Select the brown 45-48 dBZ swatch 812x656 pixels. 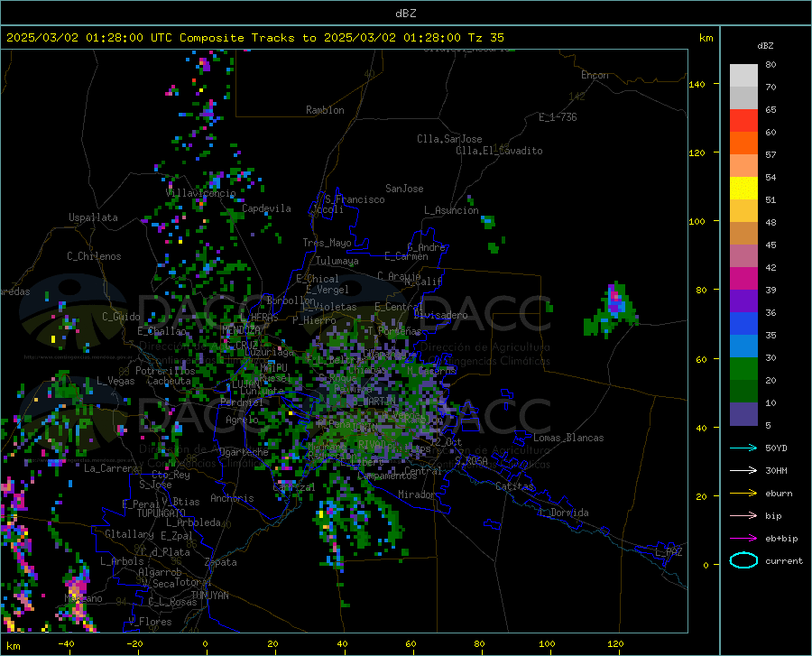(x=743, y=234)
